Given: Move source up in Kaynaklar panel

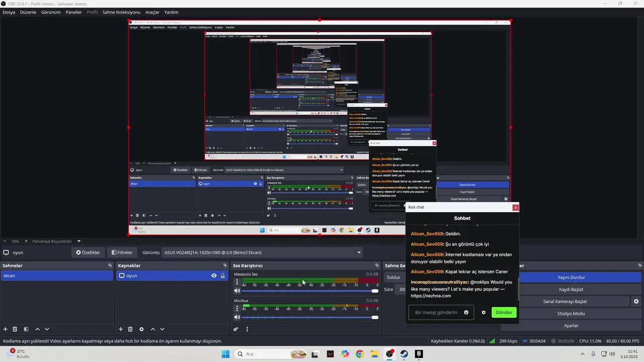Looking at the screenshot, I should pyautogui.click(x=153, y=329).
